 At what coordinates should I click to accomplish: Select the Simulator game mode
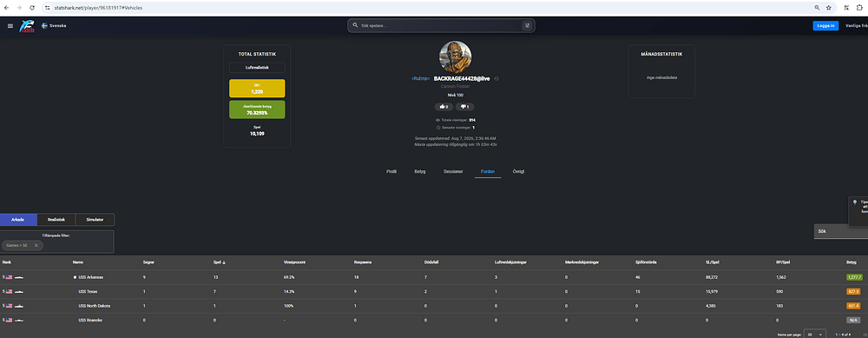[x=95, y=220]
